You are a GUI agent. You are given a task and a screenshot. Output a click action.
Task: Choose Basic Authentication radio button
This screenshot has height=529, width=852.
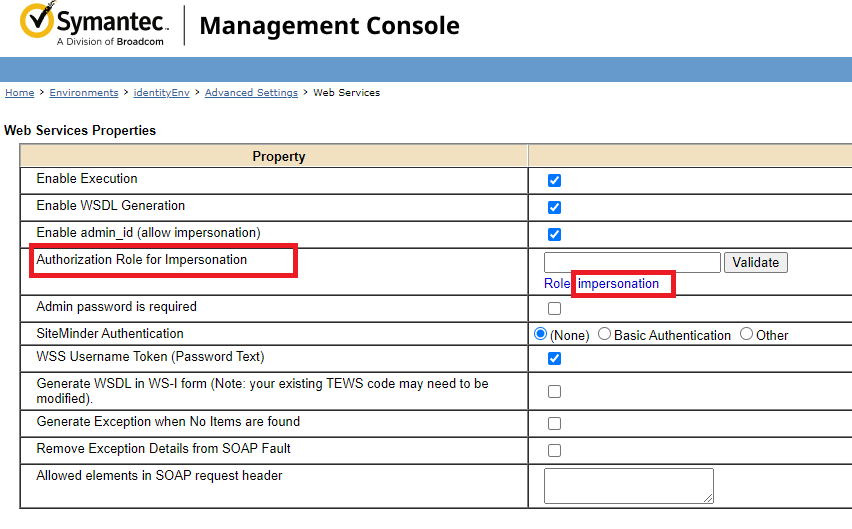pyautogui.click(x=604, y=334)
